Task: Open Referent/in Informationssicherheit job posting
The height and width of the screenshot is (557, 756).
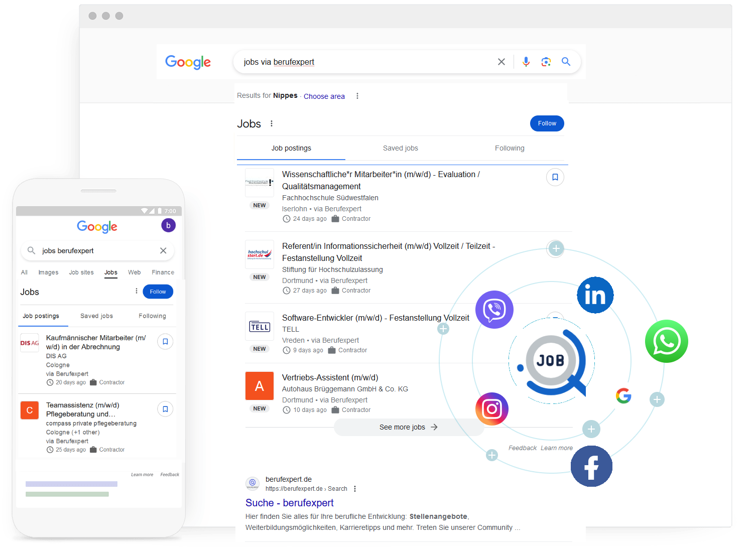Action: pyautogui.click(x=389, y=252)
